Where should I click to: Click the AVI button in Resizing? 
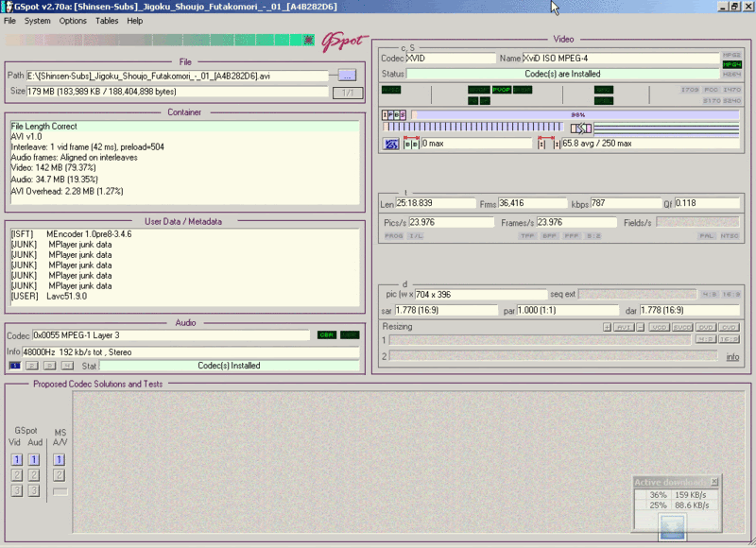(x=624, y=327)
